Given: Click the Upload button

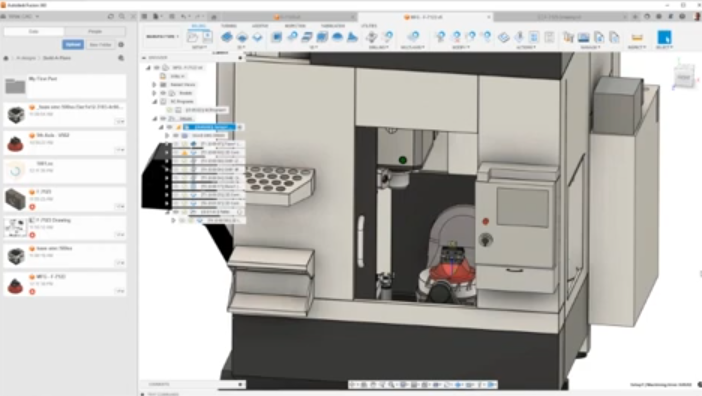Looking at the screenshot, I should (x=73, y=45).
